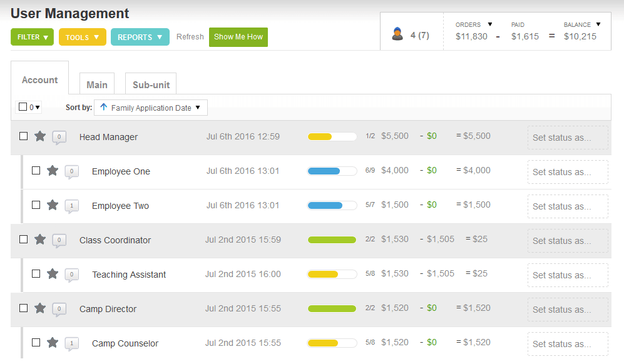
Task: Click Set status as field for Employee One
Action: coord(568,172)
